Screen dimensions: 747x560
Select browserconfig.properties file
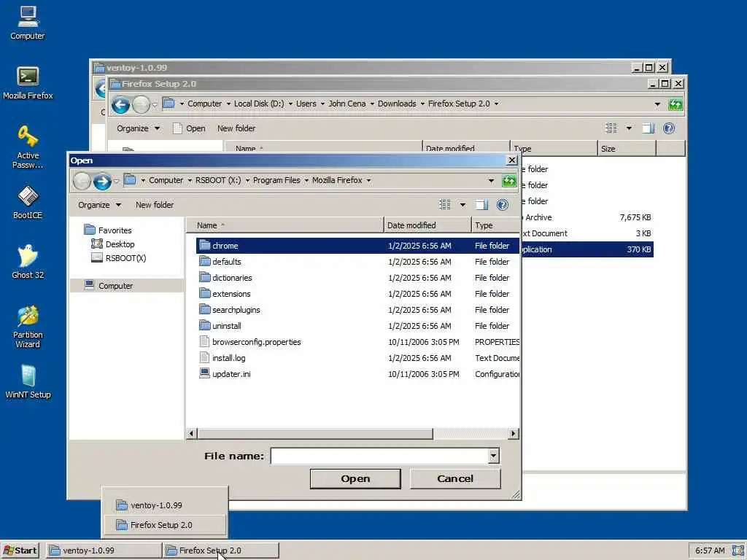click(357, 342)
